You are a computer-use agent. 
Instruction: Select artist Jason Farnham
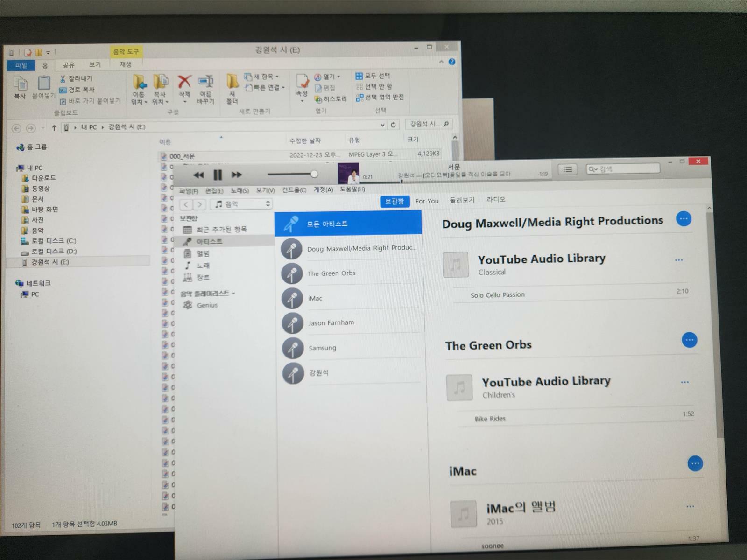(351, 323)
